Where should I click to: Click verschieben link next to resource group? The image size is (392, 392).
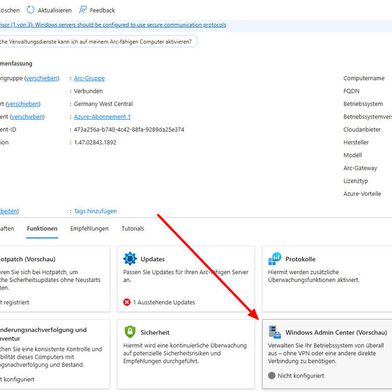(x=42, y=78)
